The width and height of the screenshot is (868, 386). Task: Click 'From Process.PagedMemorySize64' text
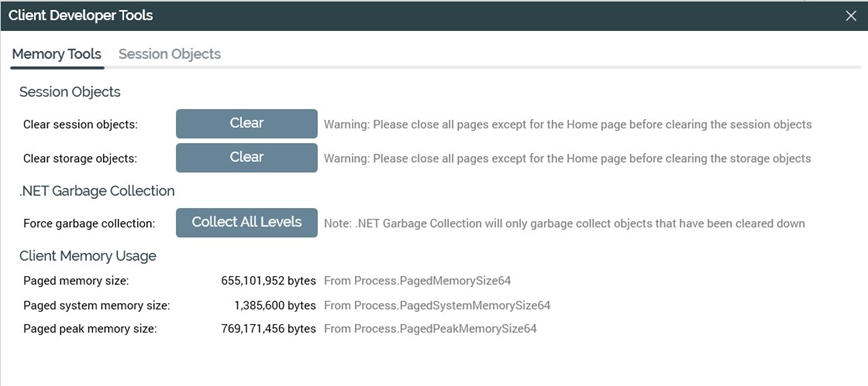tap(417, 281)
